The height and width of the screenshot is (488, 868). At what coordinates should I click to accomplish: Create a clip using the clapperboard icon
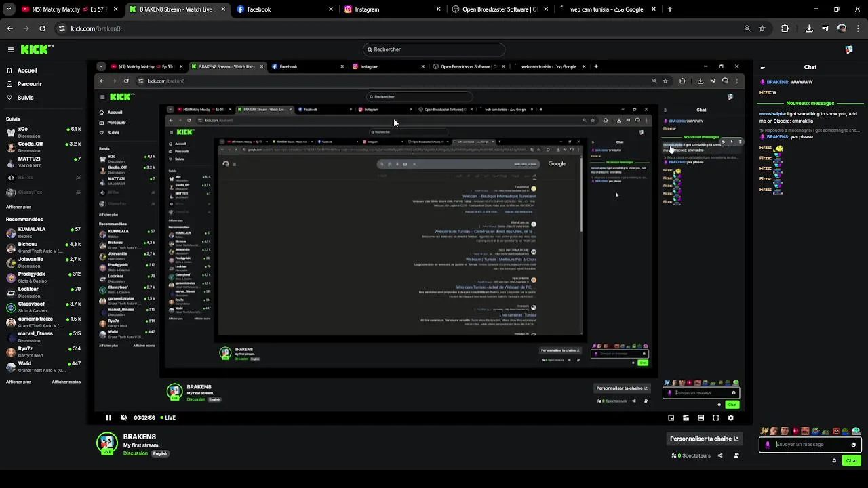686,418
